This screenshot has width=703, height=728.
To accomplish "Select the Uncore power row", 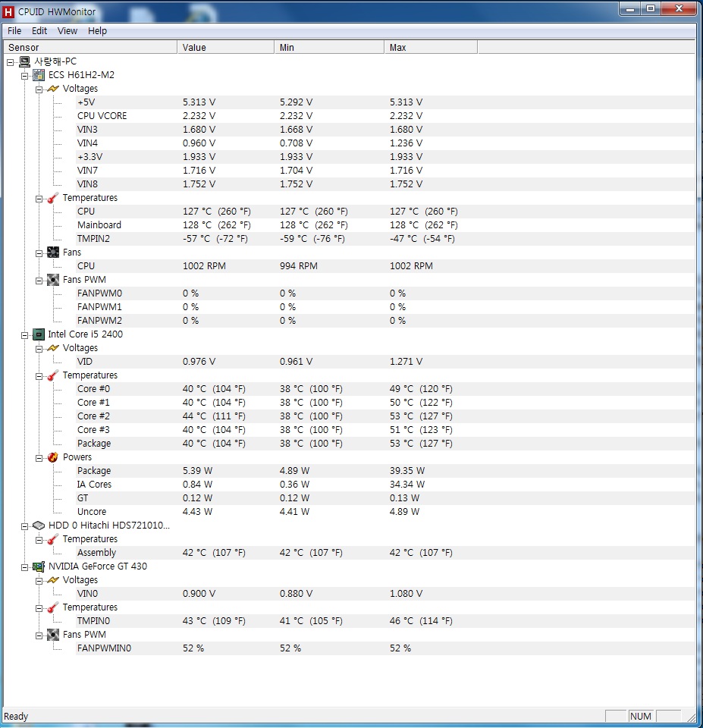I will (385, 512).
